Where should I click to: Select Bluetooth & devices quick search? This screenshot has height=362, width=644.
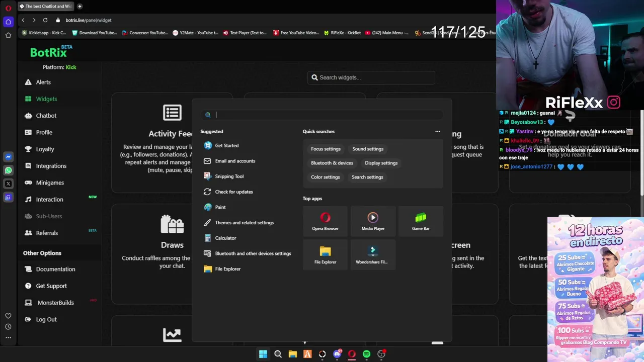[x=332, y=163]
